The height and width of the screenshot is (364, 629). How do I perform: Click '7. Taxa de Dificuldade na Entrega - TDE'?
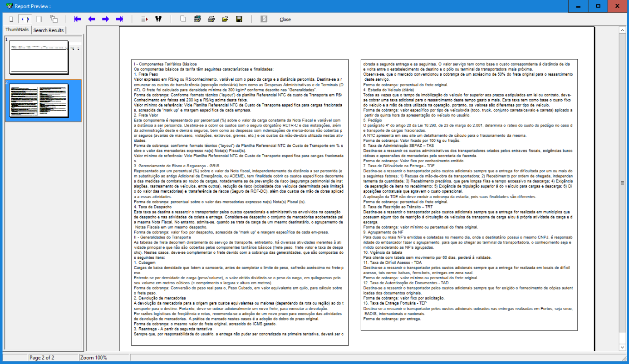click(x=399, y=166)
